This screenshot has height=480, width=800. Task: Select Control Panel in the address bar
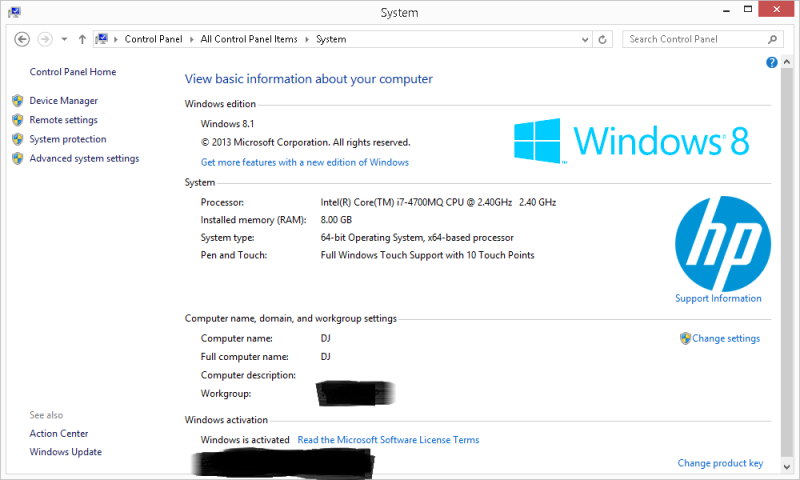coord(153,39)
